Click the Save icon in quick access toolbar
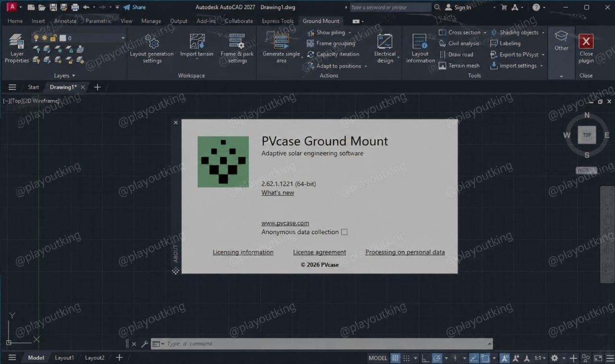 53,7
